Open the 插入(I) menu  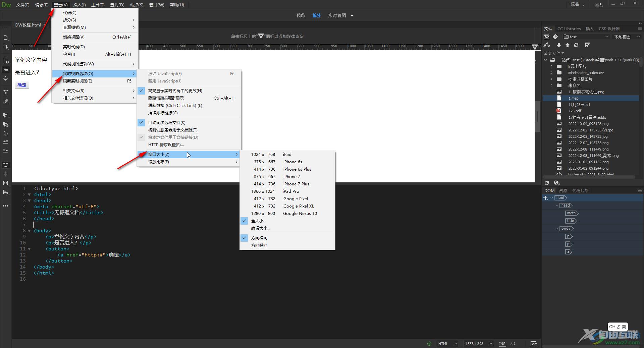point(79,5)
